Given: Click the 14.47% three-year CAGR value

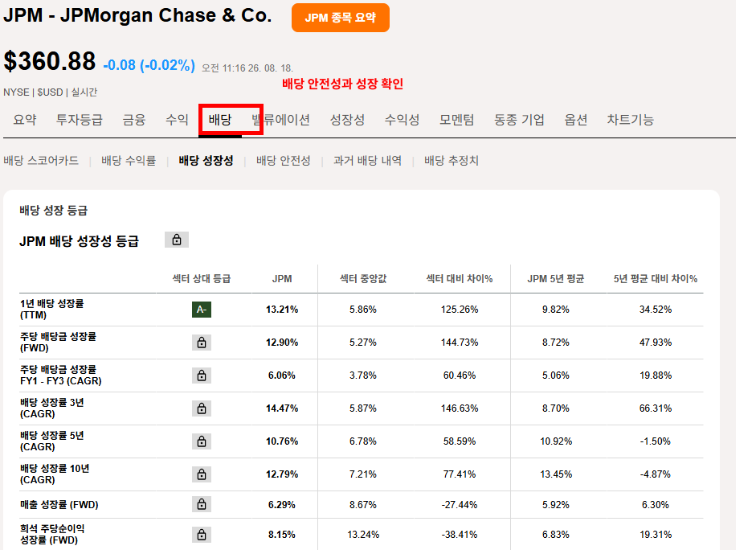Looking at the screenshot, I should tap(282, 408).
